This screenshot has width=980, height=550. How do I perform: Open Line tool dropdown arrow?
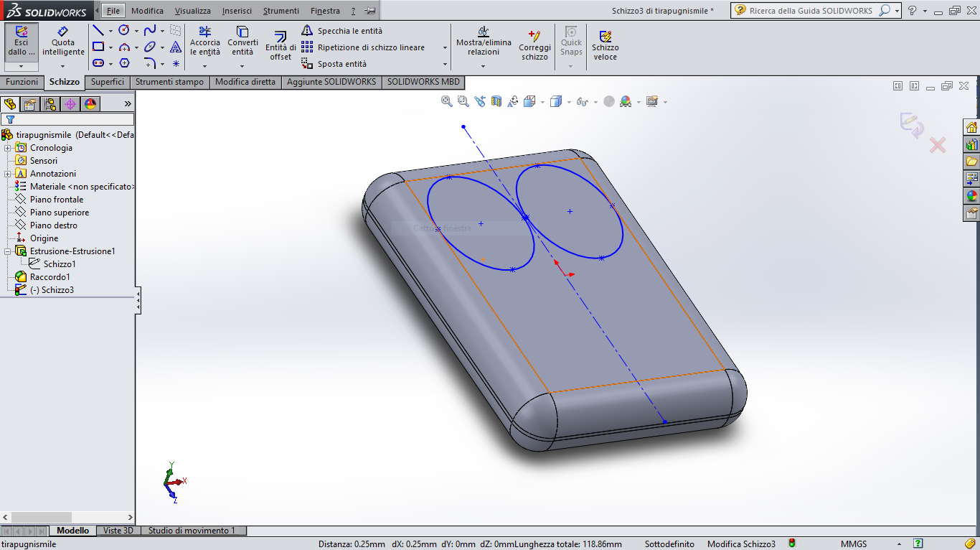(x=110, y=31)
